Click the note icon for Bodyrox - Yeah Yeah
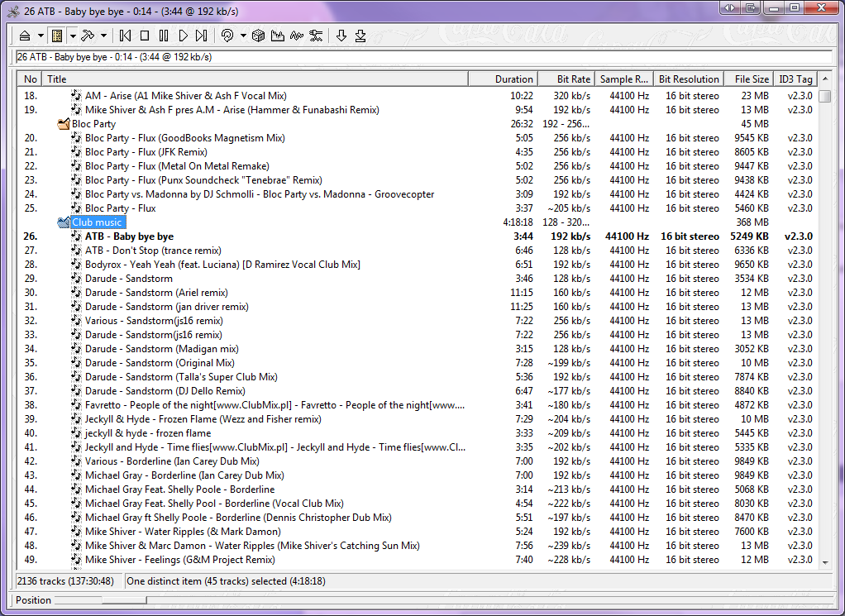 (x=76, y=265)
